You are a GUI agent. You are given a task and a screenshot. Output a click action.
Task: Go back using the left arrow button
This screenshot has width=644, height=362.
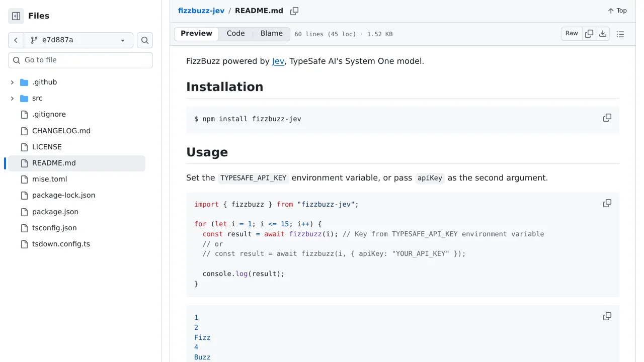point(16,40)
